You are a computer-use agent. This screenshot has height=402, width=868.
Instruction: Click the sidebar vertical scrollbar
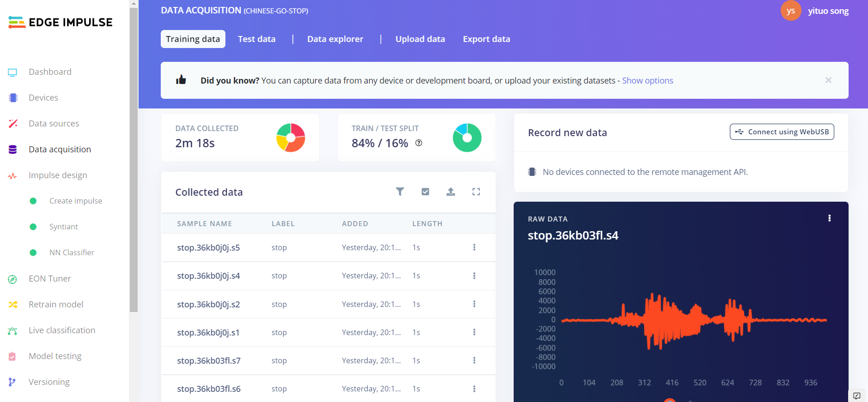coord(134,160)
